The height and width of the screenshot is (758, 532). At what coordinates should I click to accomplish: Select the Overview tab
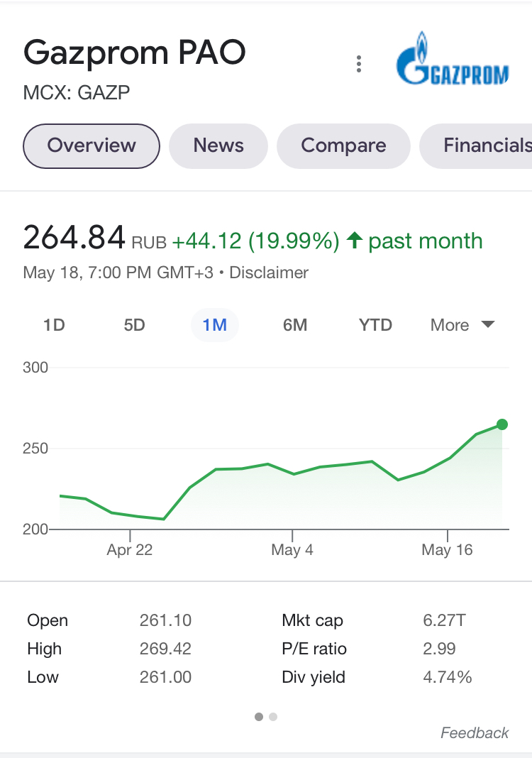tap(92, 146)
